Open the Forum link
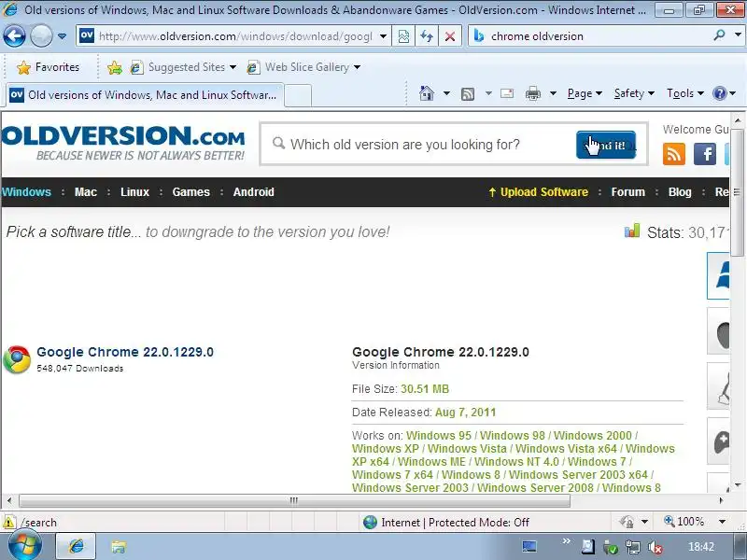Image resolution: width=747 pixels, height=560 pixels. click(x=627, y=192)
